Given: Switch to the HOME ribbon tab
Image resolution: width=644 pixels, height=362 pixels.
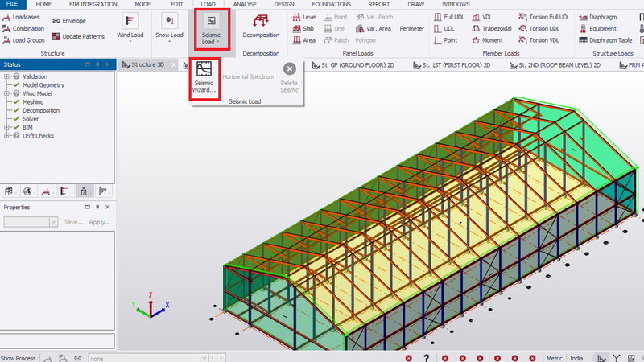Looking at the screenshot, I should click(x=43, y=4).
